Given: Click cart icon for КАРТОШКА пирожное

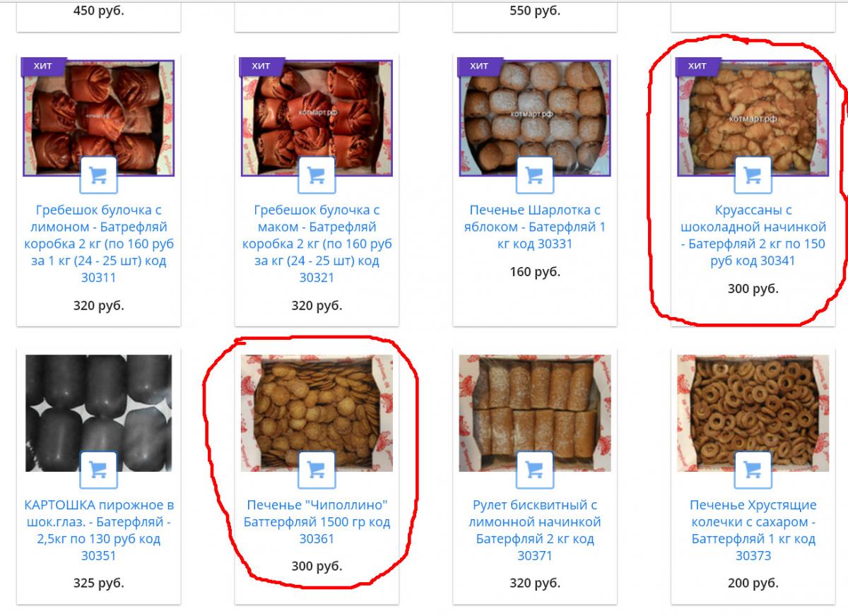Looking at the screenshot, I should tap(98, 470).
